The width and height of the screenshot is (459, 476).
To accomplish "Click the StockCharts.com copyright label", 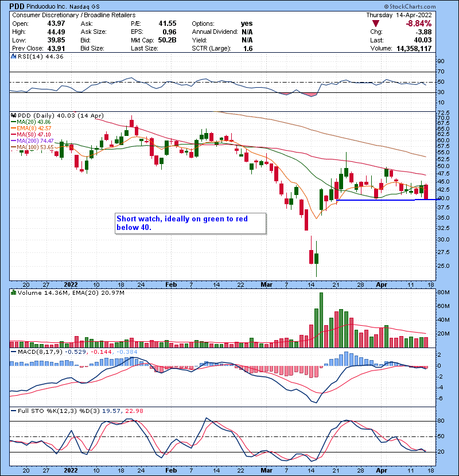I will tap(410, 6).
